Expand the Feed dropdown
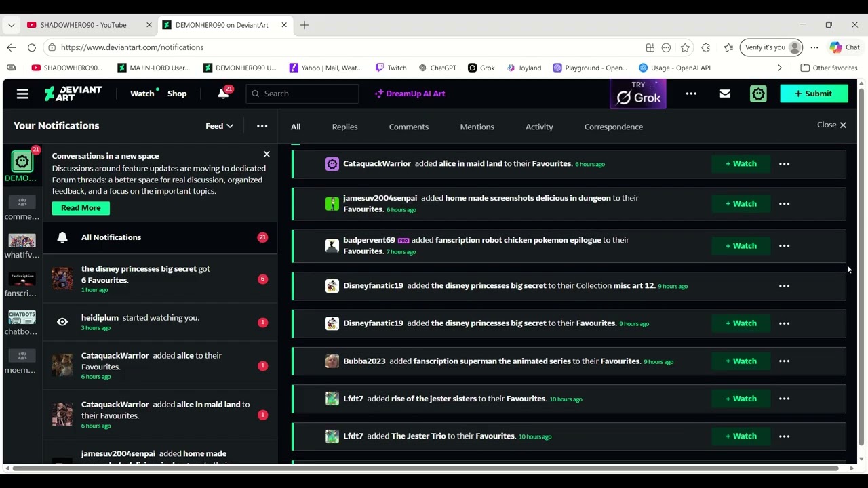Screen dimensions: 868x488 (x=219, y=126)
